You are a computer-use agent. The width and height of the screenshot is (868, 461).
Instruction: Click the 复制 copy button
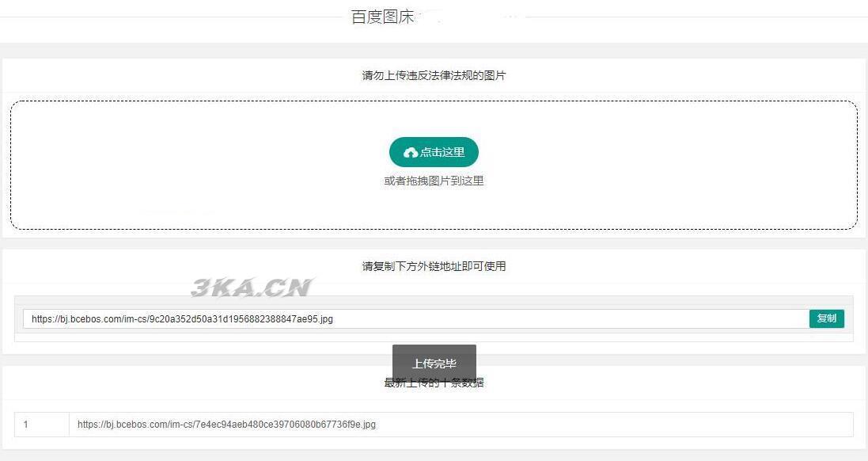pos(827,318)
